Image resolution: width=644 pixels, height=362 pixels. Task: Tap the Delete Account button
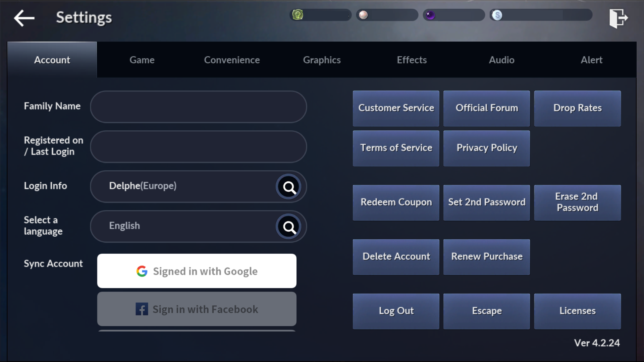396,257
